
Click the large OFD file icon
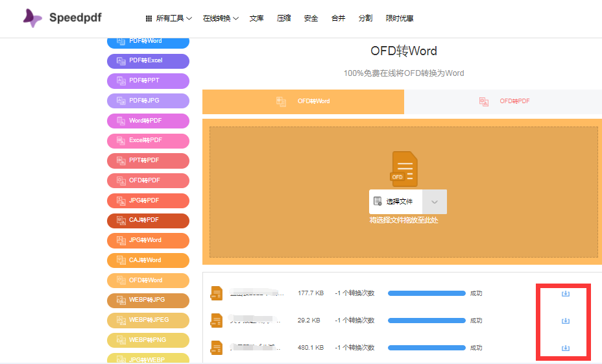click(x=404, y=169)
